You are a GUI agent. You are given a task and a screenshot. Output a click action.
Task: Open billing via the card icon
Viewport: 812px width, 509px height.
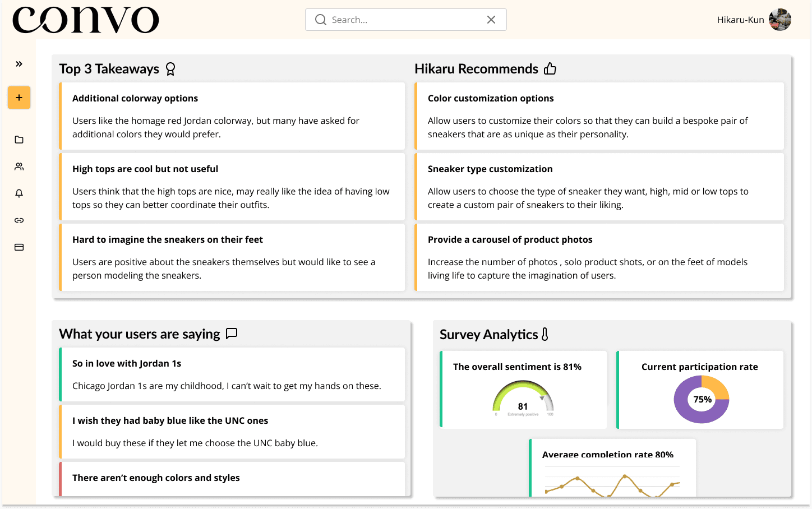point(19,247)
